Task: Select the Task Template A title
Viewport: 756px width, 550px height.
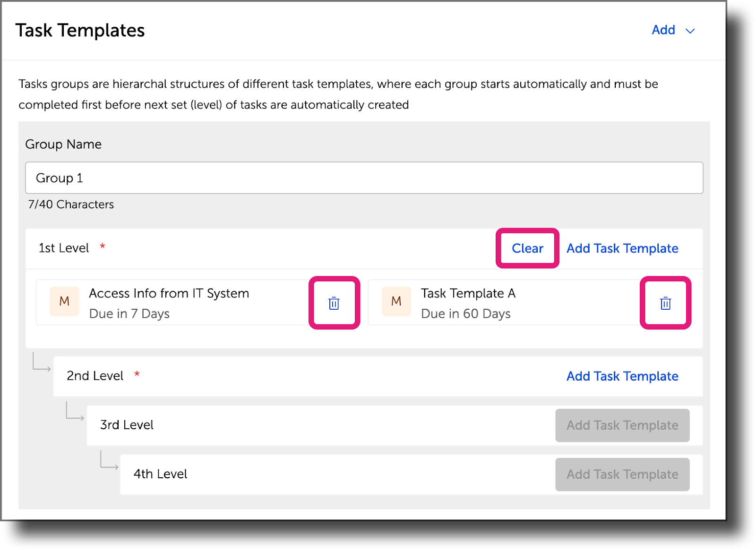Action: [468, 294]
